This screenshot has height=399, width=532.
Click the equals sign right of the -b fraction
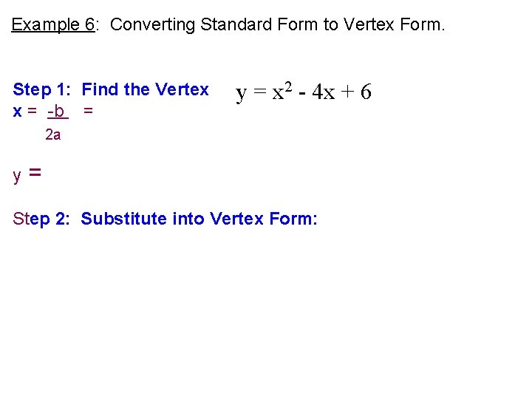pos(88,110)
